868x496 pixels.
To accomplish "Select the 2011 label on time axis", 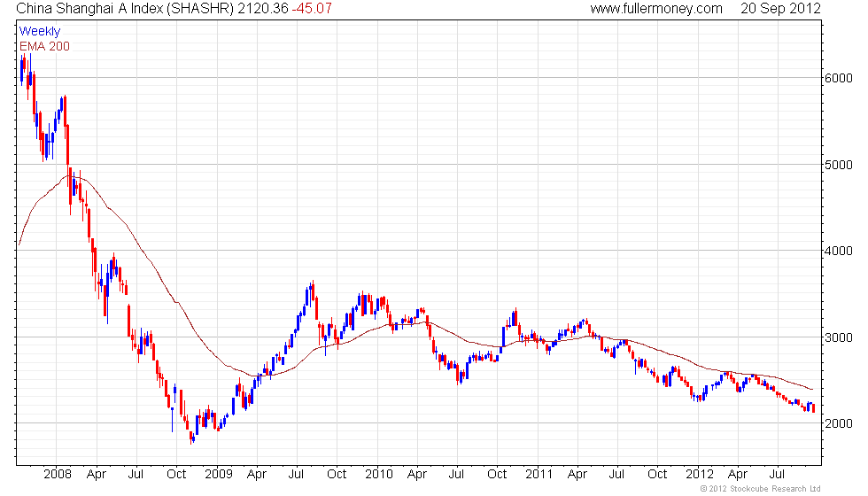I will tap(539, 474).
